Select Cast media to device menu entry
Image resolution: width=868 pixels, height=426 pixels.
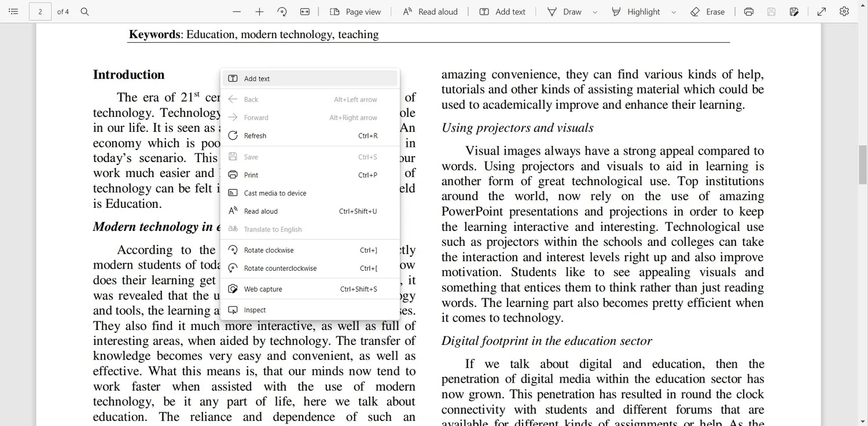click(x=275, y=193)
